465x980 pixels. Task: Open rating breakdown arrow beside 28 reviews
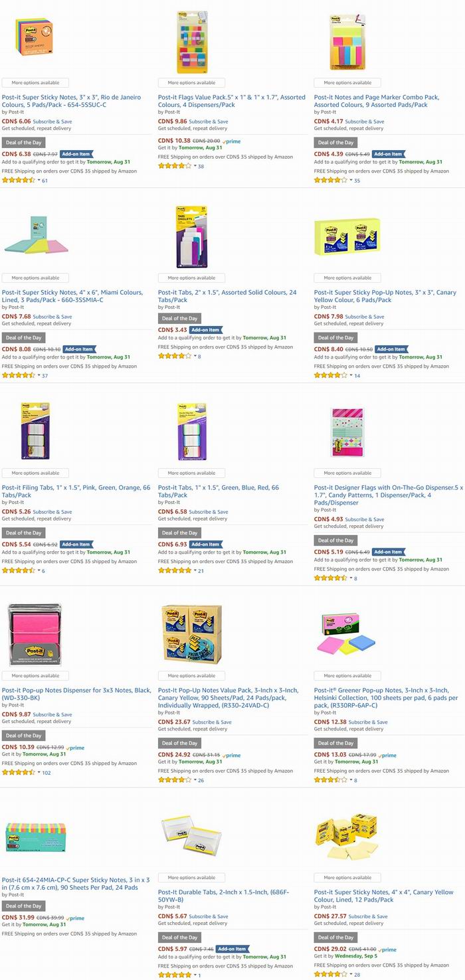[x=351, y=975]
